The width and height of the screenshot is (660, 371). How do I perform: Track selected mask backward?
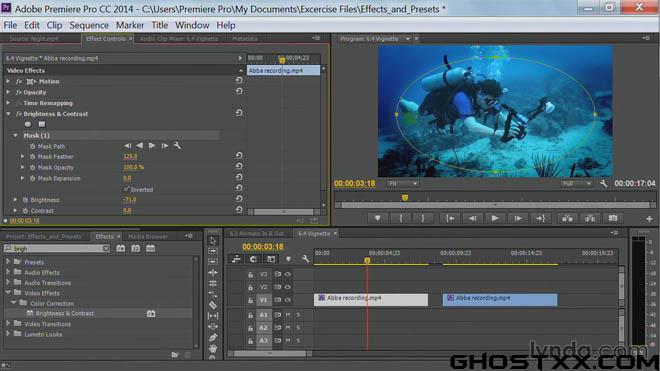(x=140, y=146)
